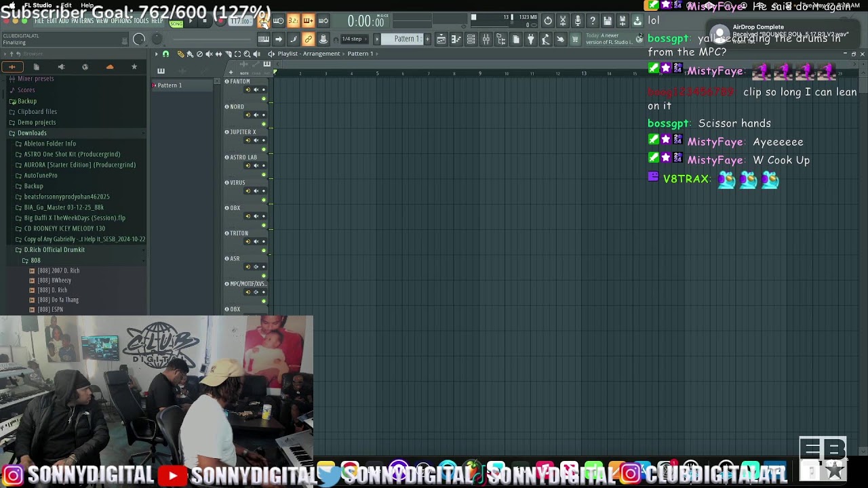The image size is (868, 488).
Task: Click the Play button
Action: [x=191, y=21]
